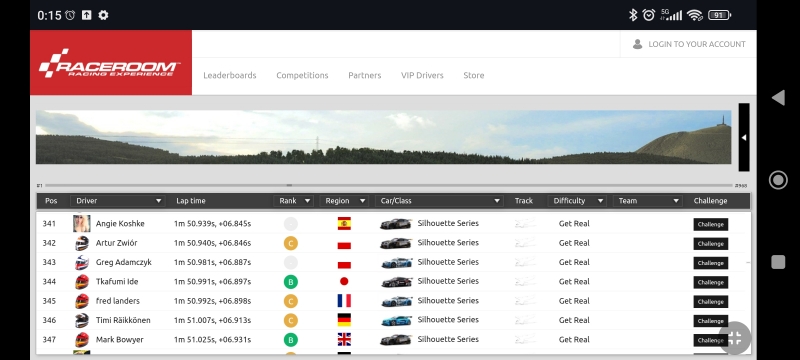Challenge Timi Räikkönen's lap time

click(711, 321)
